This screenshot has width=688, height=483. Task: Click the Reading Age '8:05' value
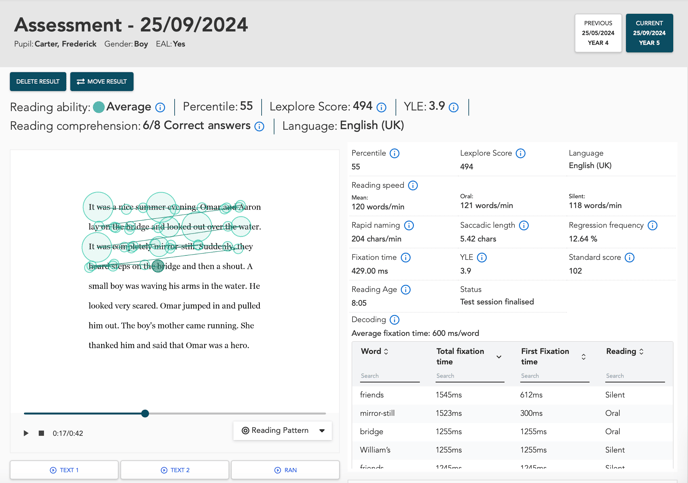pos(359,303)
